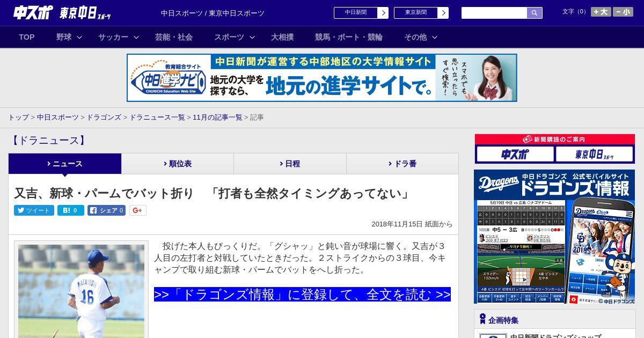Expand the サッカー dropdown chevron
This screenshot has height=338, width=644.
(136, 37)
